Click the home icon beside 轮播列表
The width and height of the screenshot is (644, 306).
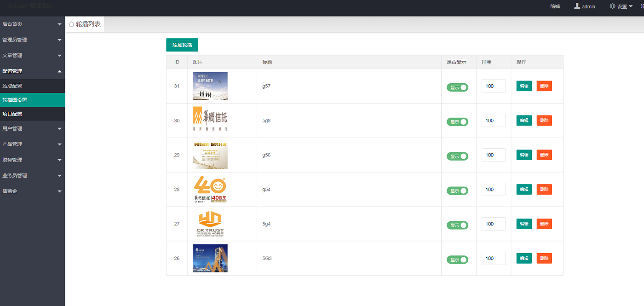pyautogui.click(x=71, y=24)
